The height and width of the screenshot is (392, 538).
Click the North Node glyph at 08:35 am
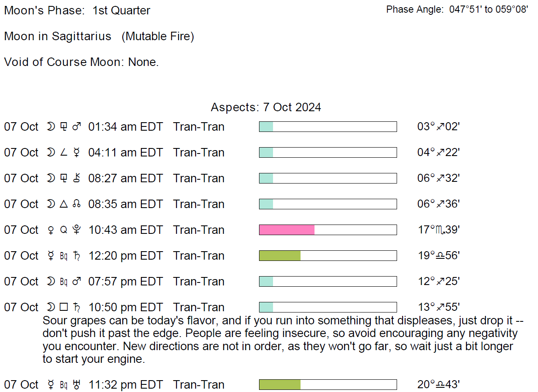(x=77, y=204)
